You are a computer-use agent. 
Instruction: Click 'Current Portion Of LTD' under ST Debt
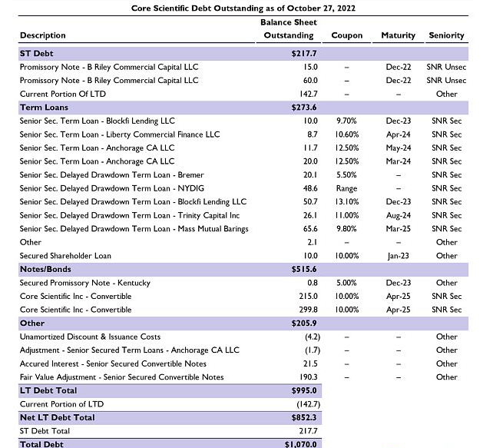tap(63, 94)
